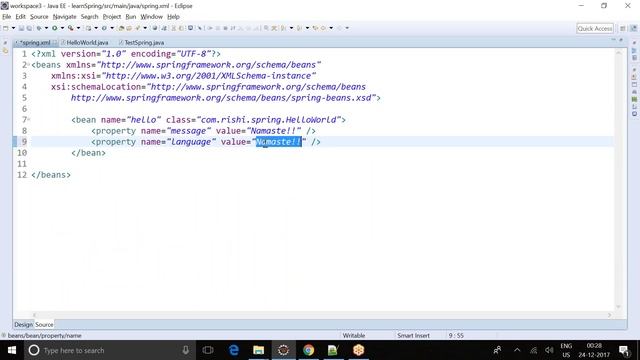Minimize the editor area
This screenshot has height=360, width=640.
tap(613, 40)
